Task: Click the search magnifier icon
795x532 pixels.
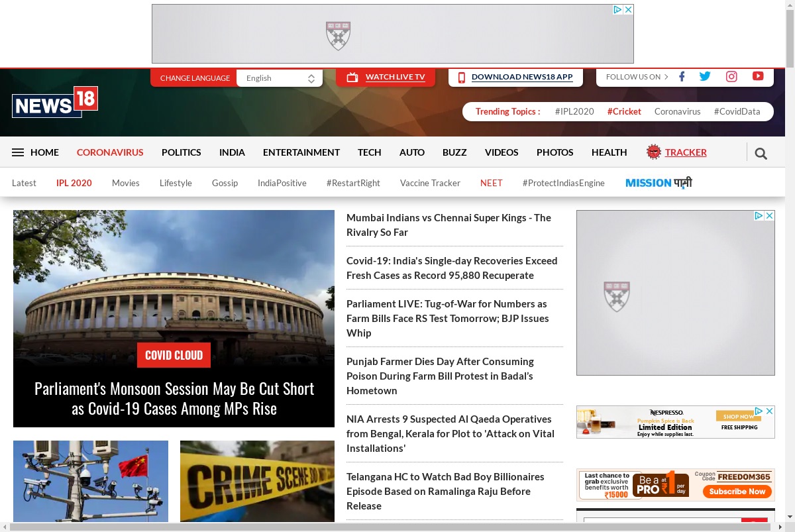Action: point(761,154)
